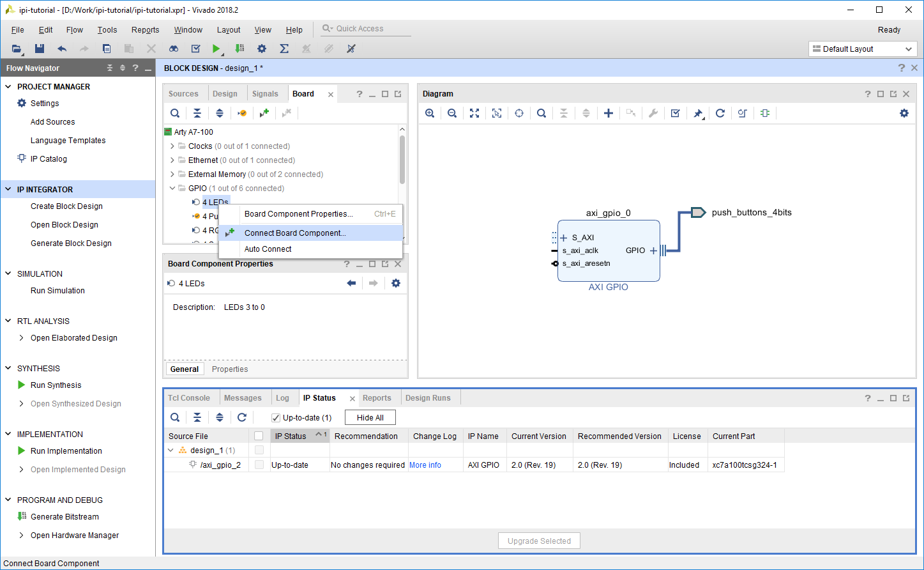Fit the Diagram to the window

tap(474, 113)
